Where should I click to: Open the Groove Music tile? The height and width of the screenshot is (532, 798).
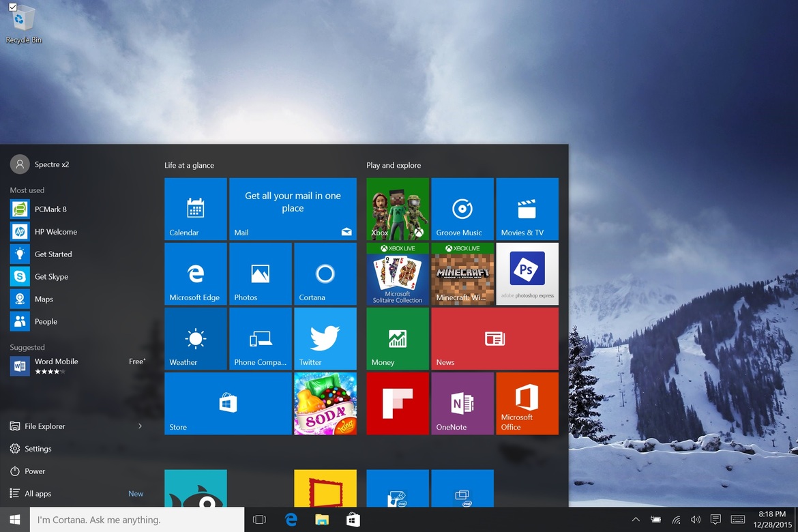pos(462,209)
